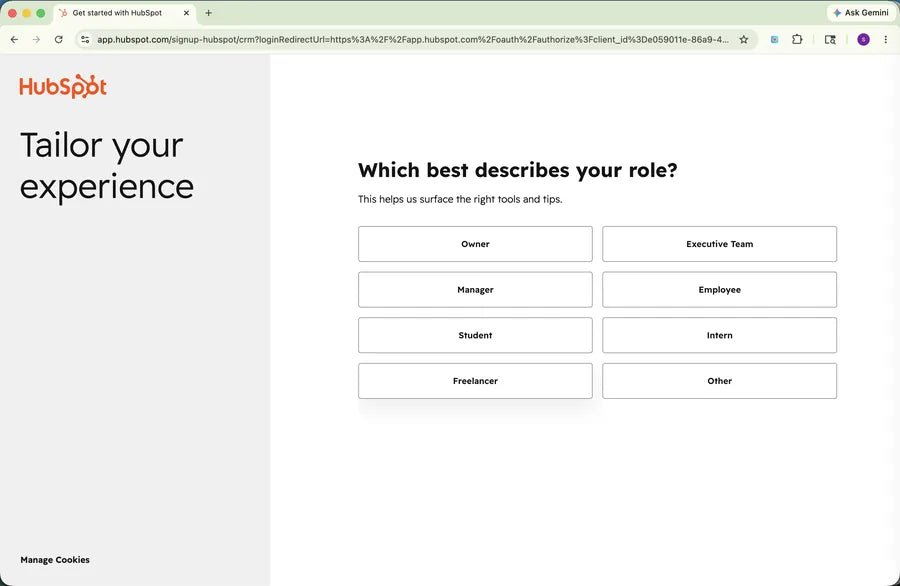Image resolution: width=900 pixels, height=586 pixels.
Task: View site information icon in address bar
Action: (x=85, y=40)
